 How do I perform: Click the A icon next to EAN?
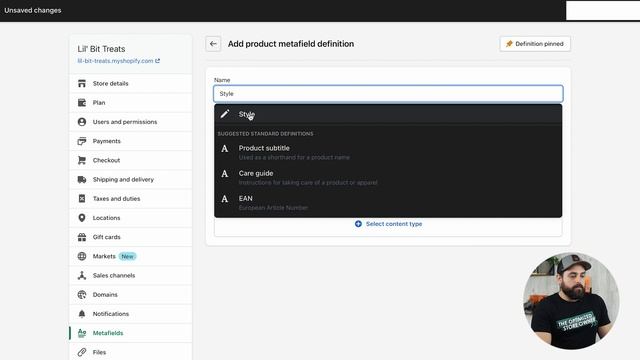[224, 199]
